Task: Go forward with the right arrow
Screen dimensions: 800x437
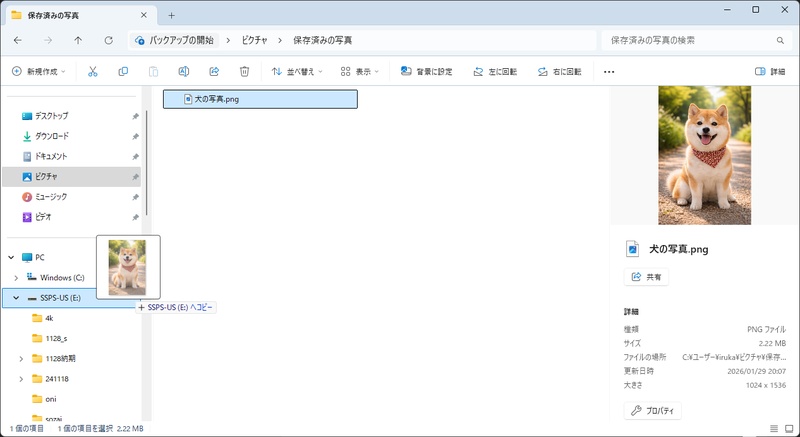Action: coord(48,40)
